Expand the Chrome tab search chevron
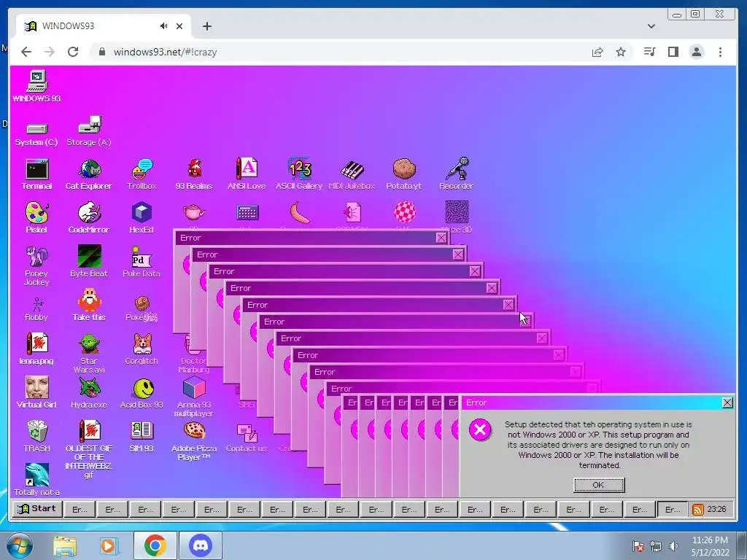The image size is (747, 560). pos(651,26)
